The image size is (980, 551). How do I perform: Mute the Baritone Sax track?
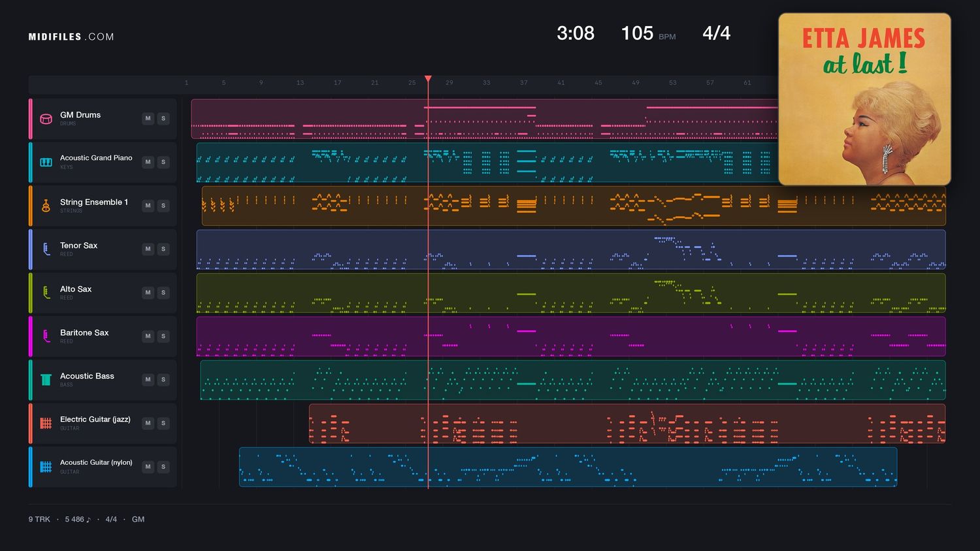148,336
